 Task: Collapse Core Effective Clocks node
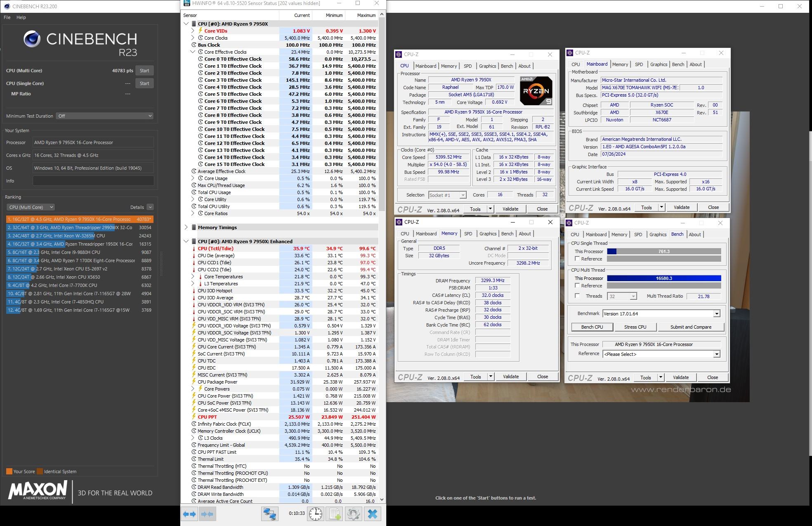193,52
